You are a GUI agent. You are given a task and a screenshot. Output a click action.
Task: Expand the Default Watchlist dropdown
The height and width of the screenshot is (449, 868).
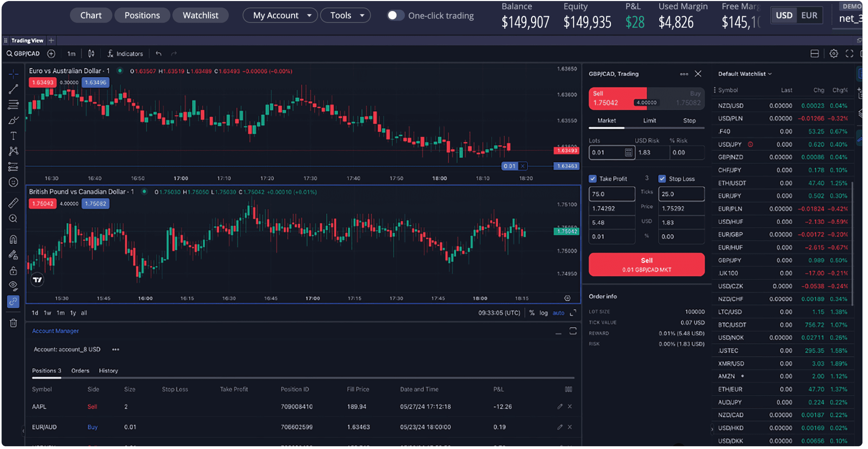point(745,74)
